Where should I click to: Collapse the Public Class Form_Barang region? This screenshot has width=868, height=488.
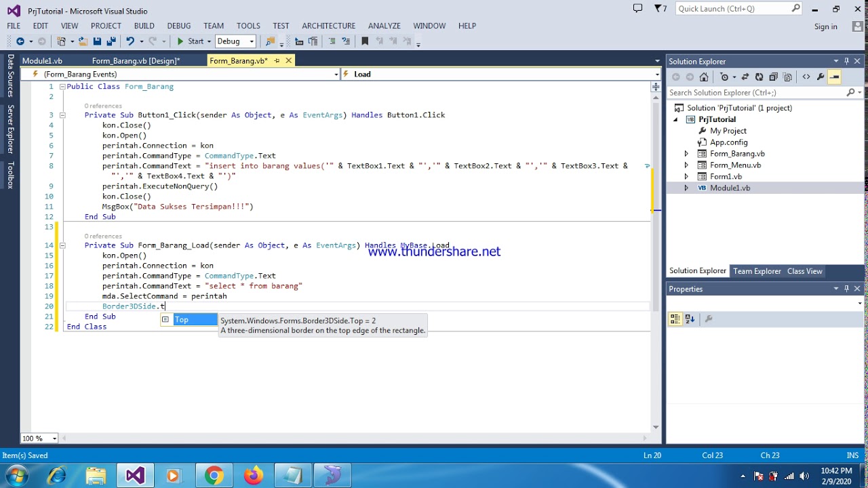[62, 87]
